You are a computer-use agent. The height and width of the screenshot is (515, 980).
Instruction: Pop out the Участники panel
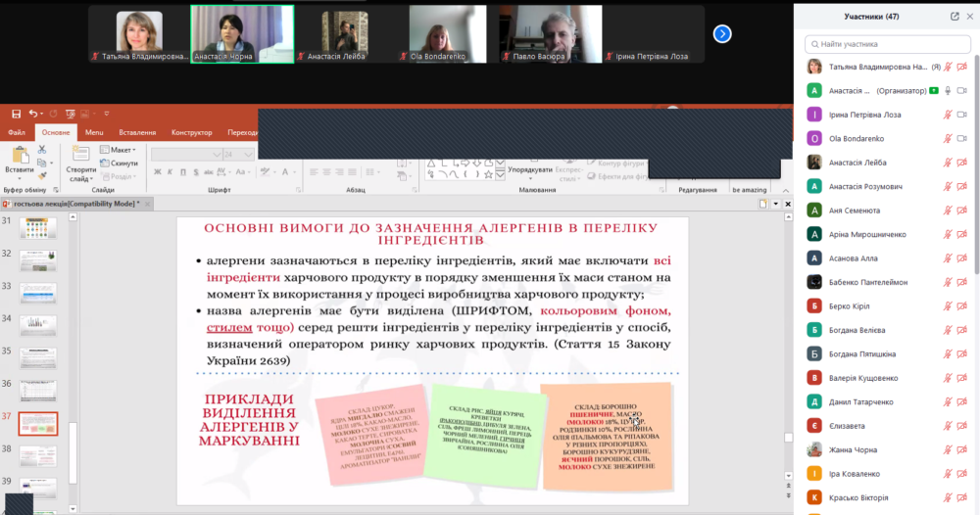tap(955, 17)
